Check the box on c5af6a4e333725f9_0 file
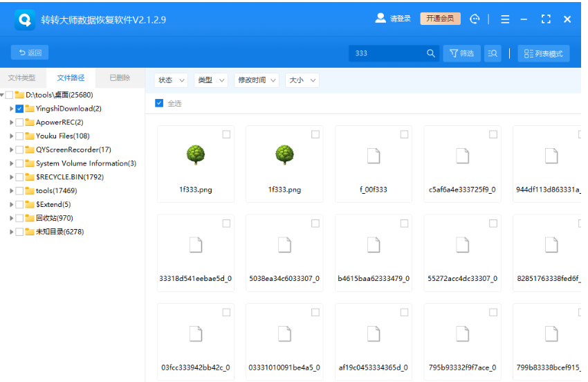Image resolution: width=588 pixels, height=382 pixels. click(493, 134)
